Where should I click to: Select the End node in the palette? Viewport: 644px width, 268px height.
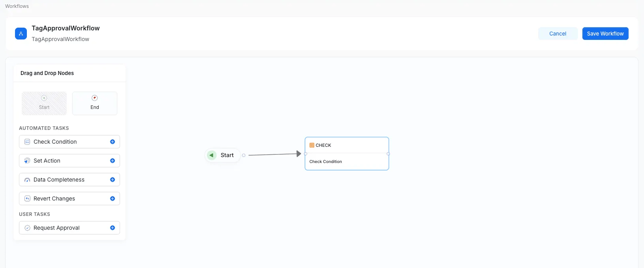[x=94, y=103]
